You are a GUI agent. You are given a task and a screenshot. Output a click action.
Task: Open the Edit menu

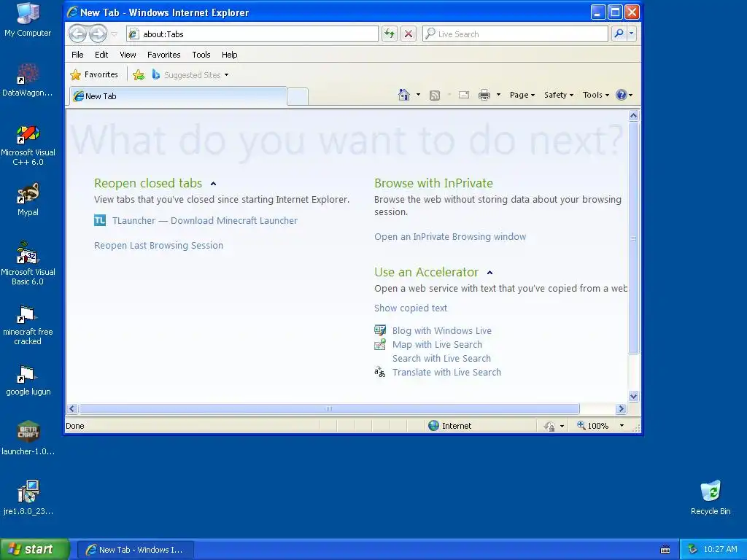[x=101, y=55]
